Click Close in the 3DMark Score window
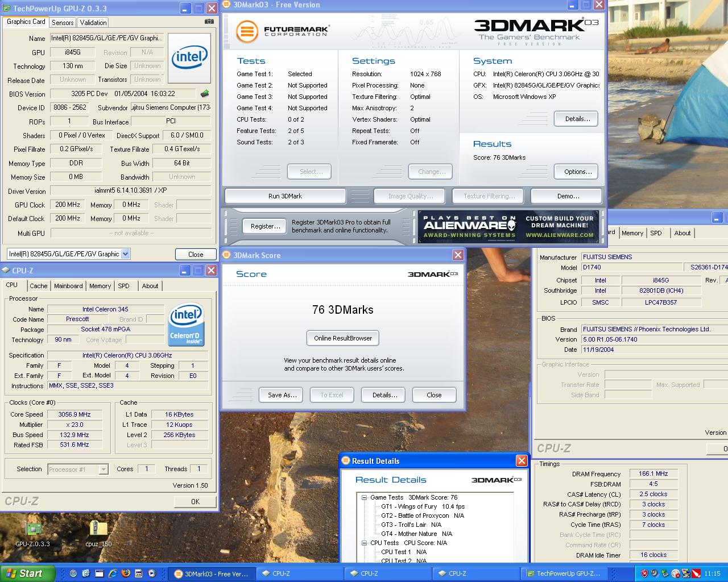Screen dimensions: 728x582 tap(434, 395)
